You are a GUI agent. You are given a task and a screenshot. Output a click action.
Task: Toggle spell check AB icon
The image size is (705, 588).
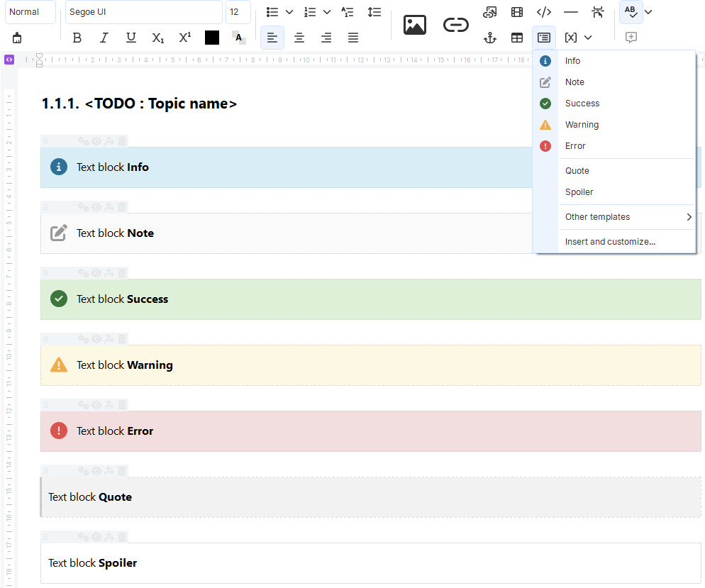(x=631, y=12)
